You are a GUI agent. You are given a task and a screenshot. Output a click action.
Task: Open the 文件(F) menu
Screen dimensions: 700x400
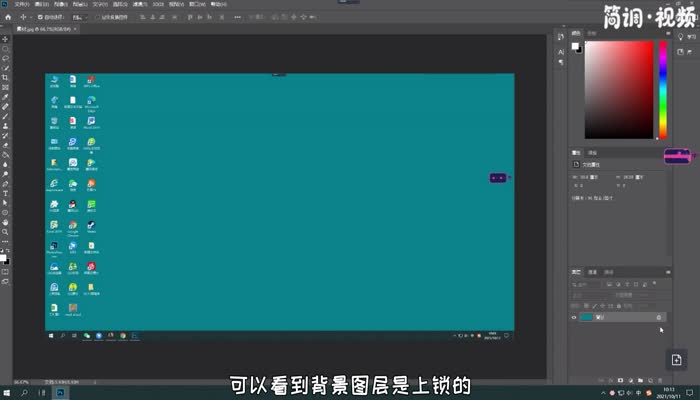pyautogui.click(x=21, y=4)
